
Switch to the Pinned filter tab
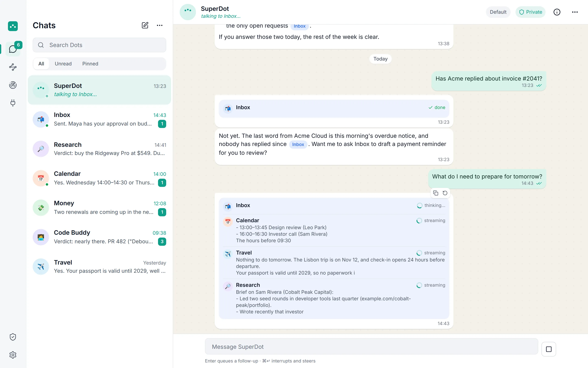(90, 64)
